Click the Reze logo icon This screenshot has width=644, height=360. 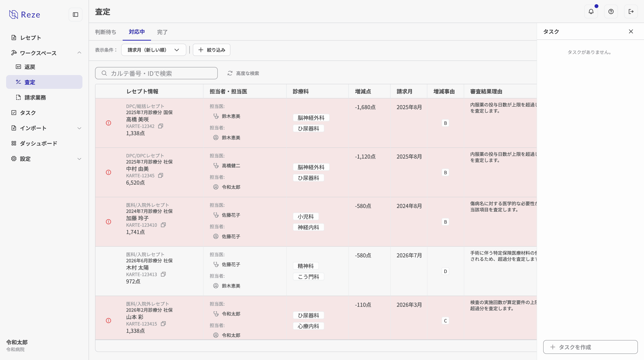click(x=13, y=15)
